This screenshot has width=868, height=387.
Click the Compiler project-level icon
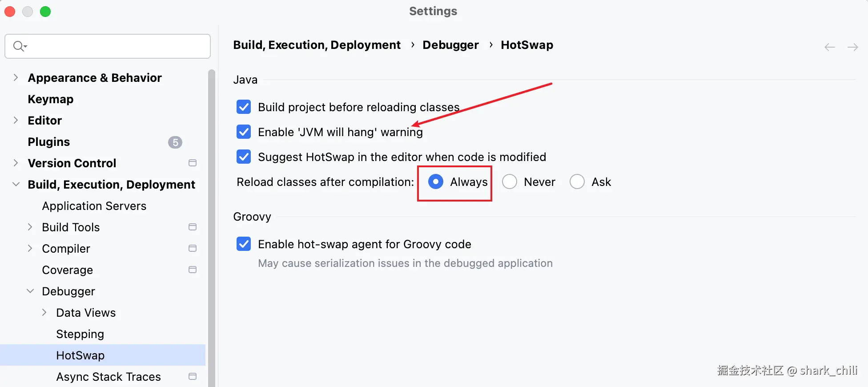[x=193, y=249]
